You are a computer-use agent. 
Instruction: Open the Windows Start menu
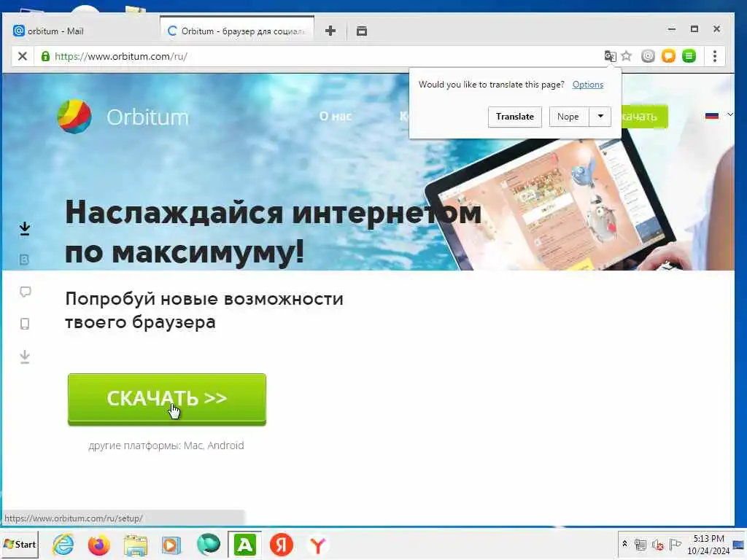click(20, 544)
